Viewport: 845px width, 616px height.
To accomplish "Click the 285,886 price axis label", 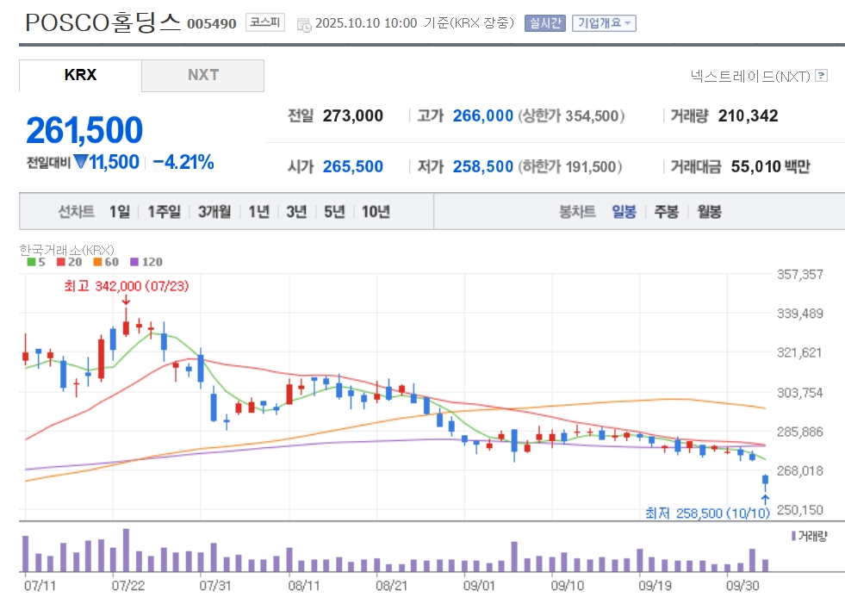I will 799,432.
